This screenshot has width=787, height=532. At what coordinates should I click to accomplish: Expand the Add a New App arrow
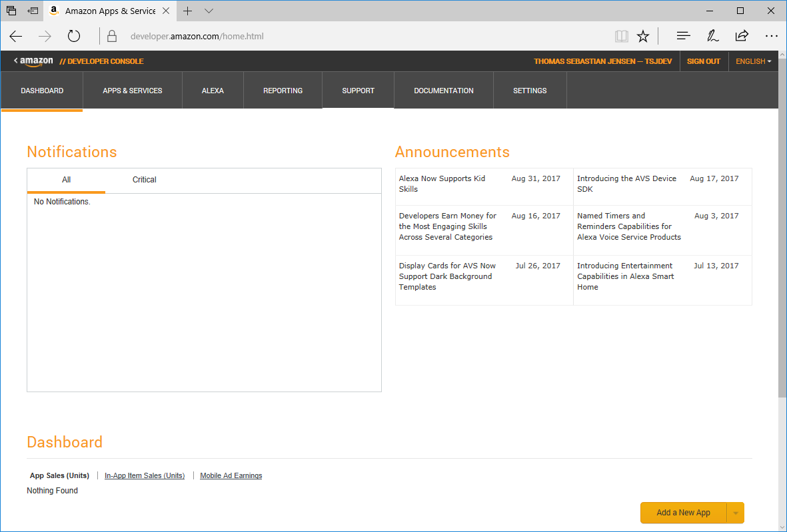click(736, 513)
